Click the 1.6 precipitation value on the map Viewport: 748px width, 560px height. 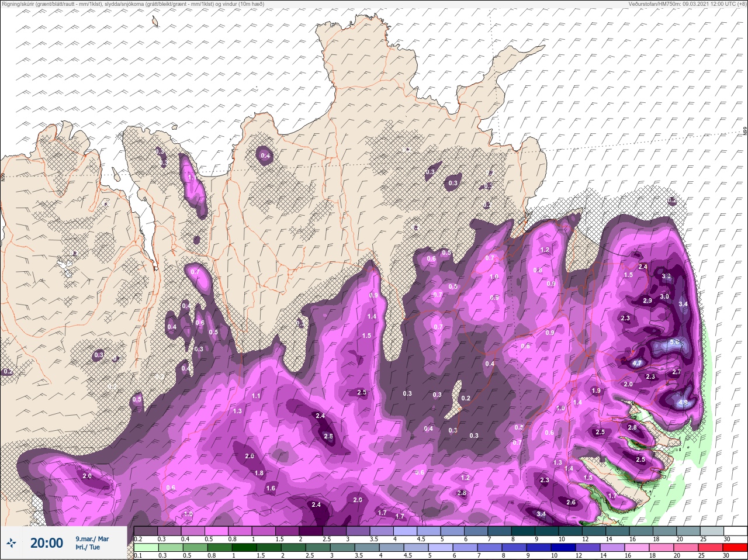coord(271,488)
